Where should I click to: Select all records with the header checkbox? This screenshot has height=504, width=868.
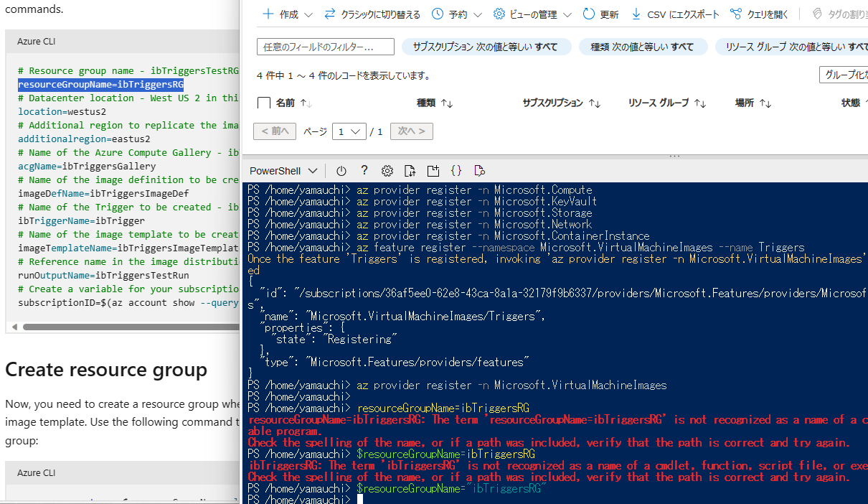(x=264, y=102)
